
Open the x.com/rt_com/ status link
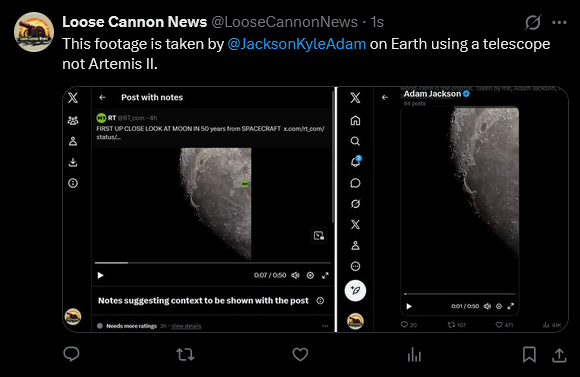[x=304, y=129]
